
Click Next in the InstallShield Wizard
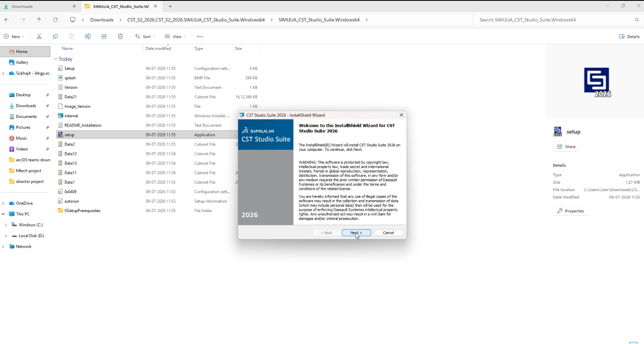[x=356, y=233]
